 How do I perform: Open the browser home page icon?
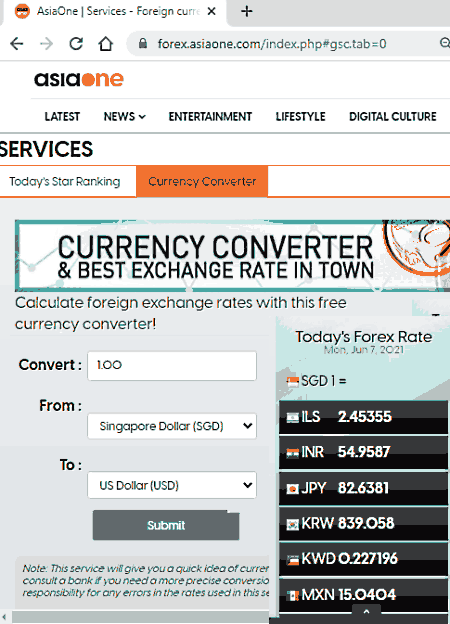(x=105, y=43)
